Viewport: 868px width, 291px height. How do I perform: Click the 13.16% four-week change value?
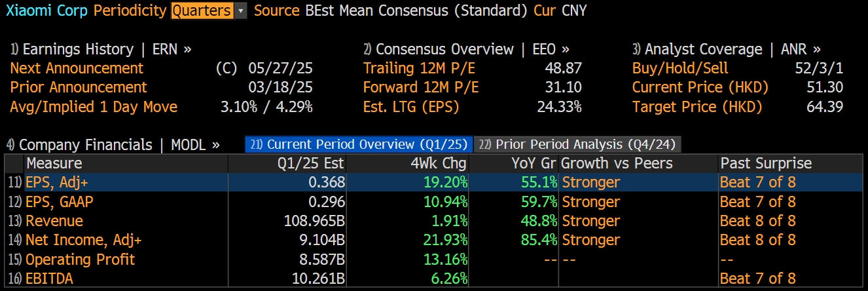tap(445, 260)
